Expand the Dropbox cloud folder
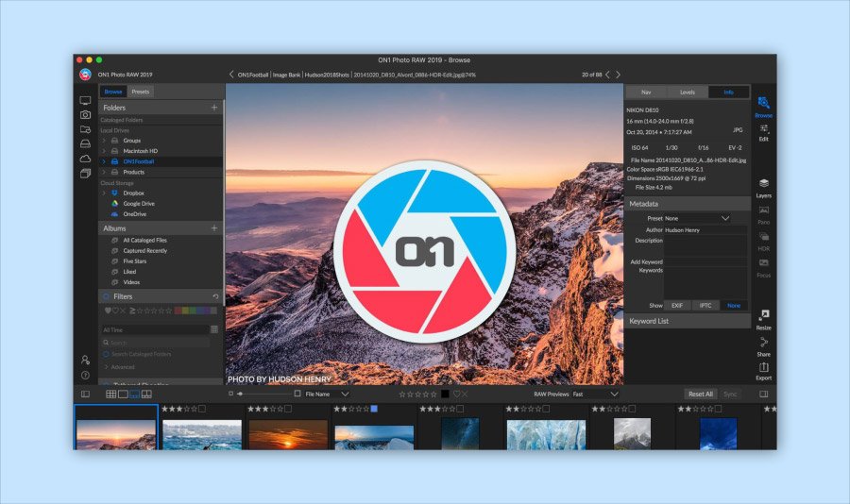The width and height of the screenshot is (850, 504). (104, 193)
